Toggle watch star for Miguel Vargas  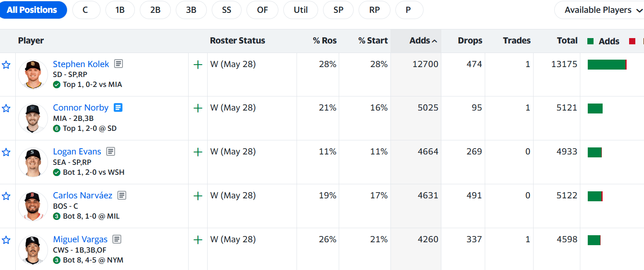6,240
